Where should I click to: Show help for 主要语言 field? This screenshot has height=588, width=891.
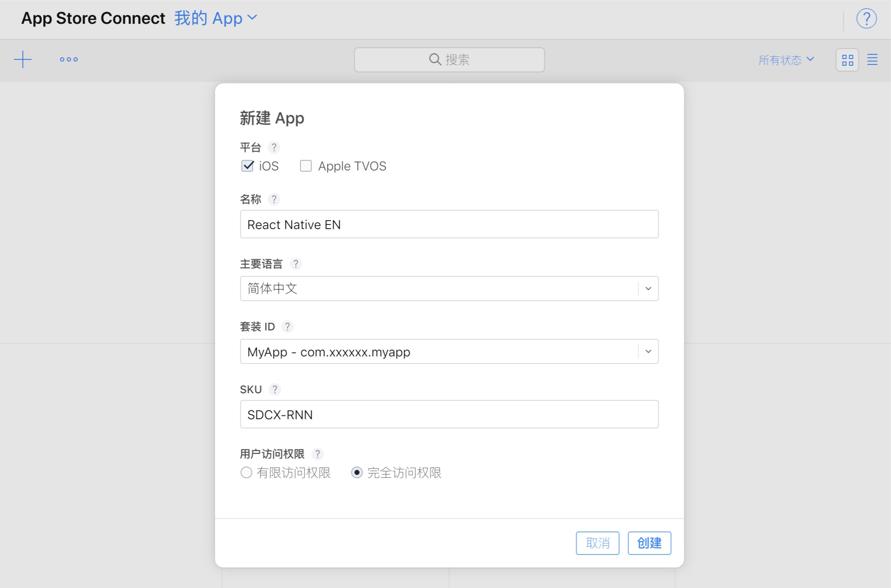pyautogui.click(x=296, y=264)
